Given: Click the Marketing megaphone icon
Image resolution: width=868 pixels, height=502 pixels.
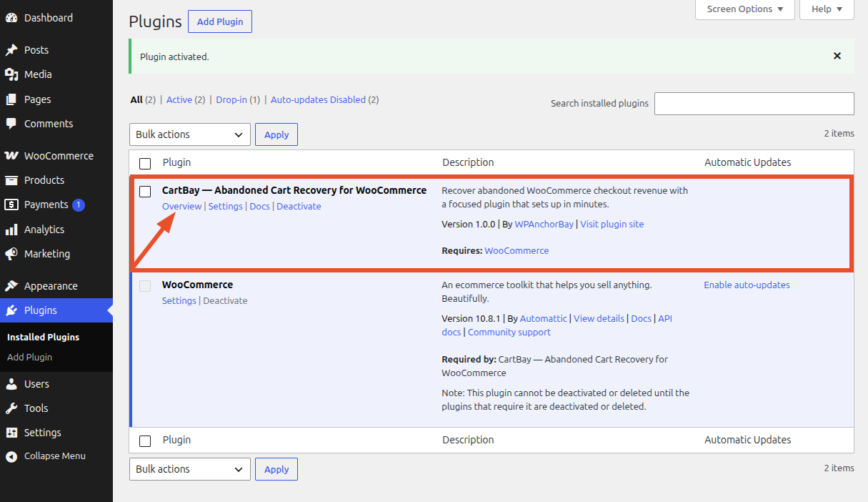Looking at the screenshot, I should (11, 254).
